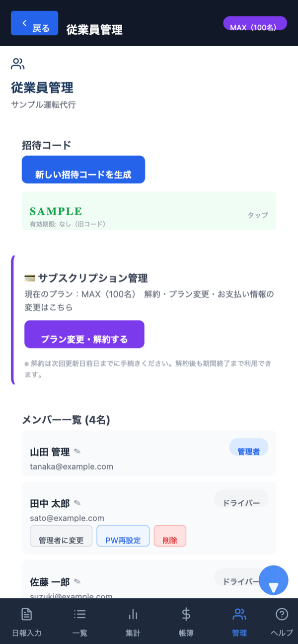Open the 日報入力 document icon tab
Viewport: 298px width, 644px height.
click(x=26, y=621)
